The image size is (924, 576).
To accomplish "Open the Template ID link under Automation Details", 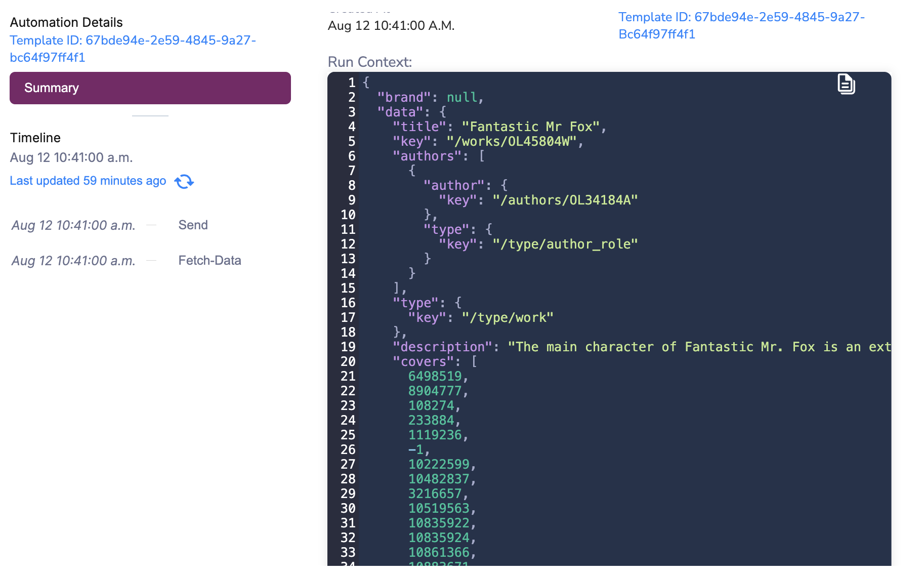I will click(133, 49).
